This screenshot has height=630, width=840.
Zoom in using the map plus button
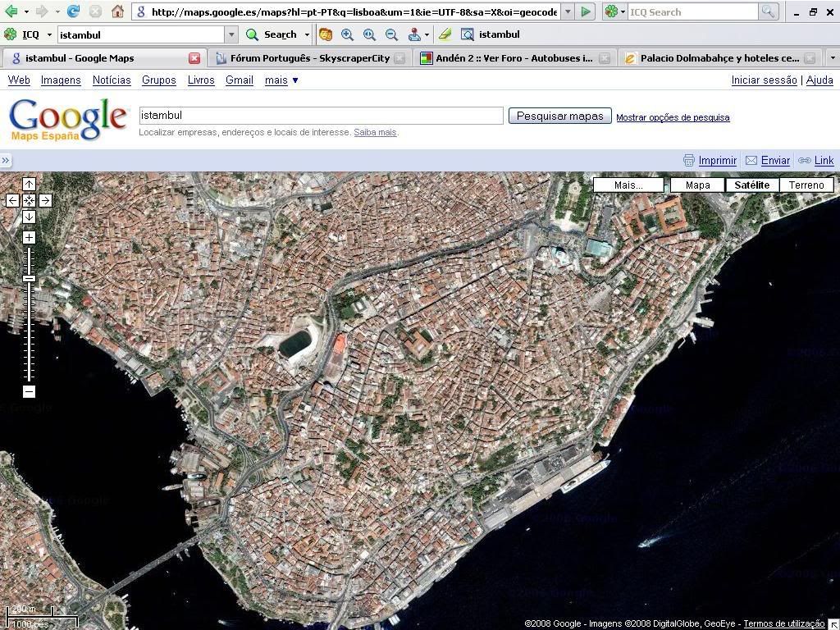click(x=29, y=237)
